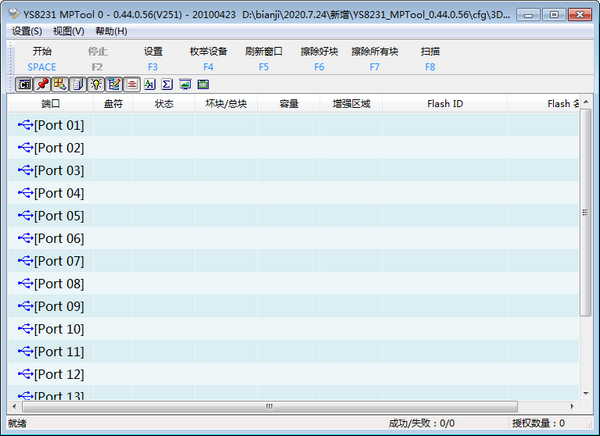The height and width of the screenshot is (436, 600).
Task: Click 枚举设备 F4 enumerate devices button
Action: click(x=208, y=59)
